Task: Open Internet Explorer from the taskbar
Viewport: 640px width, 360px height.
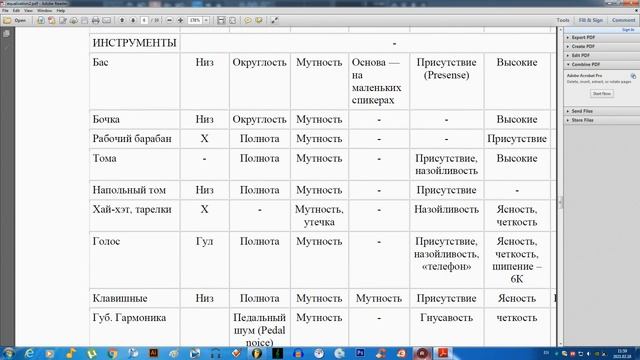Action: tap(29, 353)
